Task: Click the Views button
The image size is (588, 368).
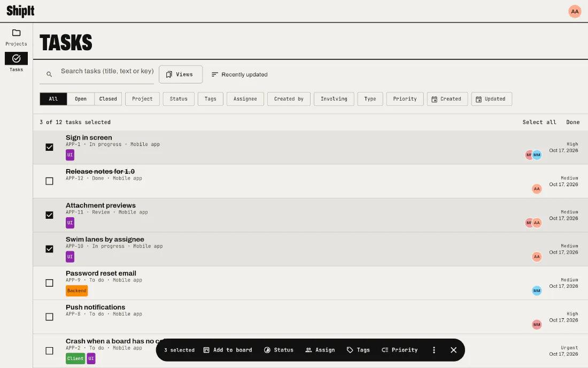Action: (181, 74)
